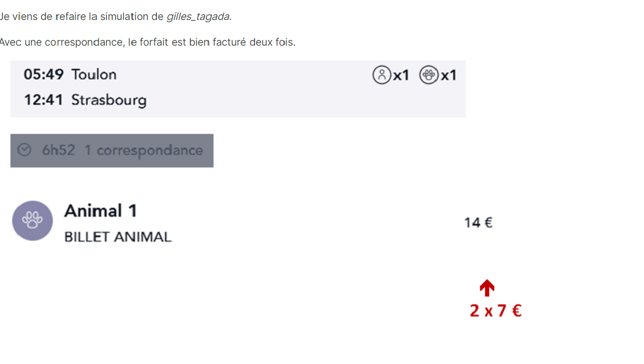Click the sentence about forfait facturé deux fois

click(148, 42)
